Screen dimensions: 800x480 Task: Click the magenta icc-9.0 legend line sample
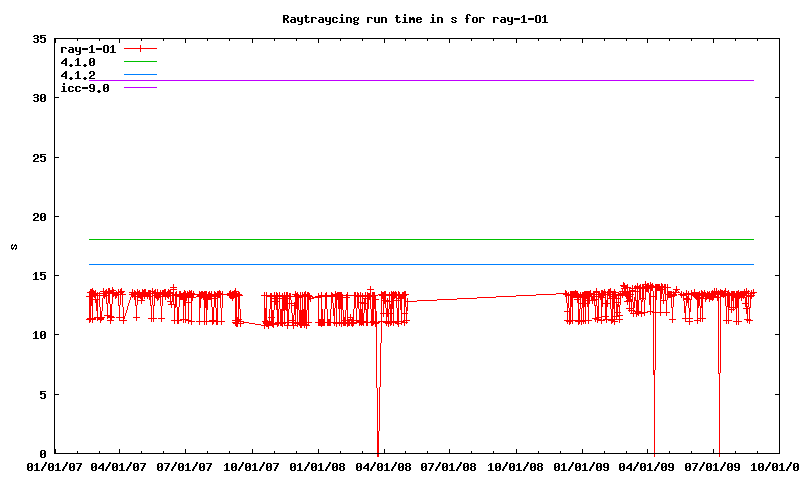point(141,88)
